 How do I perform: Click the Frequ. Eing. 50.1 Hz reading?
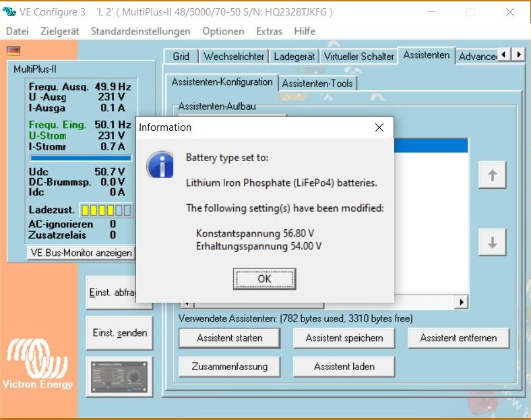point(80,125)
